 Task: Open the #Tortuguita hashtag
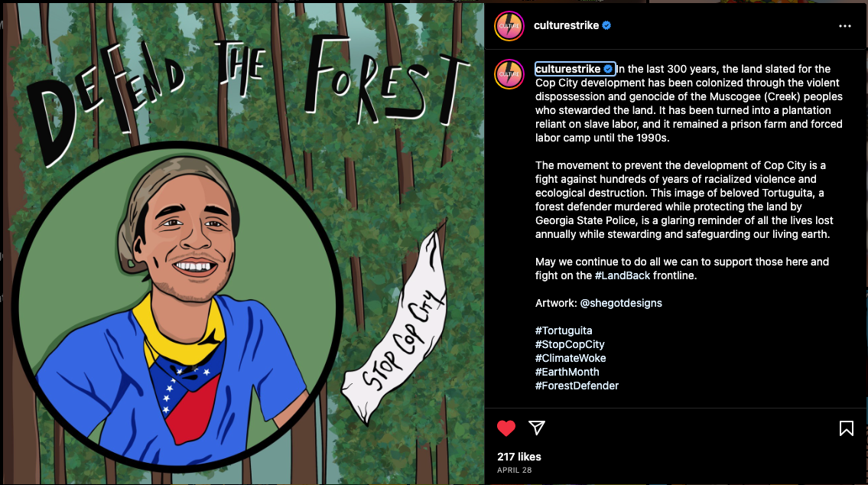click(564, 330)
